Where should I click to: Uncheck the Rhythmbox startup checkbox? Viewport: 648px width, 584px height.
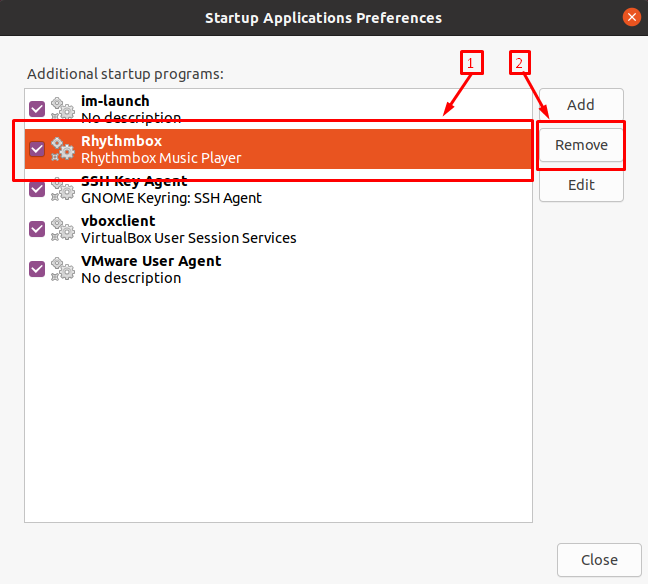(37, 149)
